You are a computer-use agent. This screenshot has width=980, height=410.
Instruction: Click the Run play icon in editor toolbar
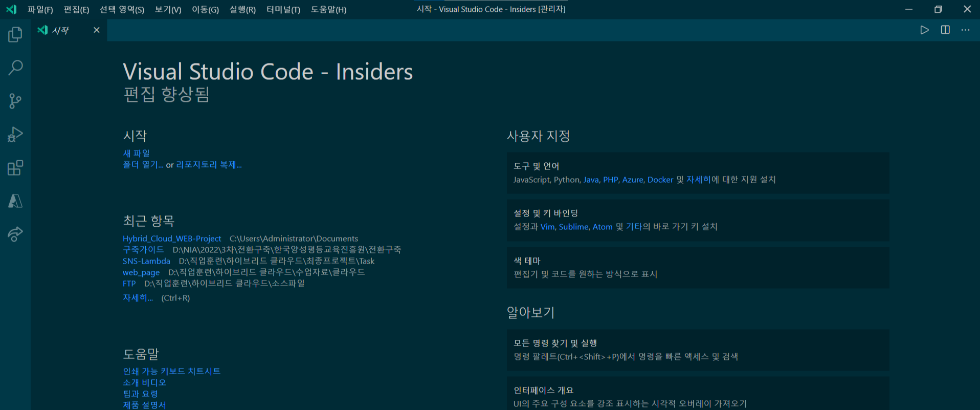tap(924, 30)
